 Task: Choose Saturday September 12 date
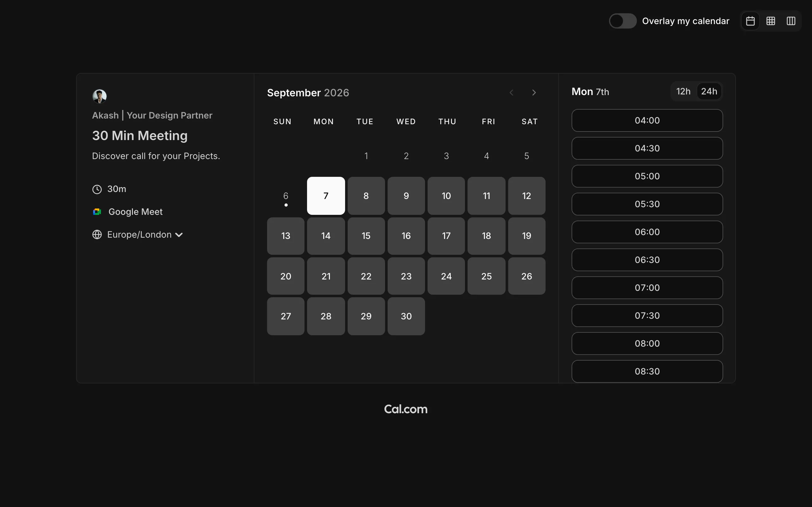click(527, 196)
